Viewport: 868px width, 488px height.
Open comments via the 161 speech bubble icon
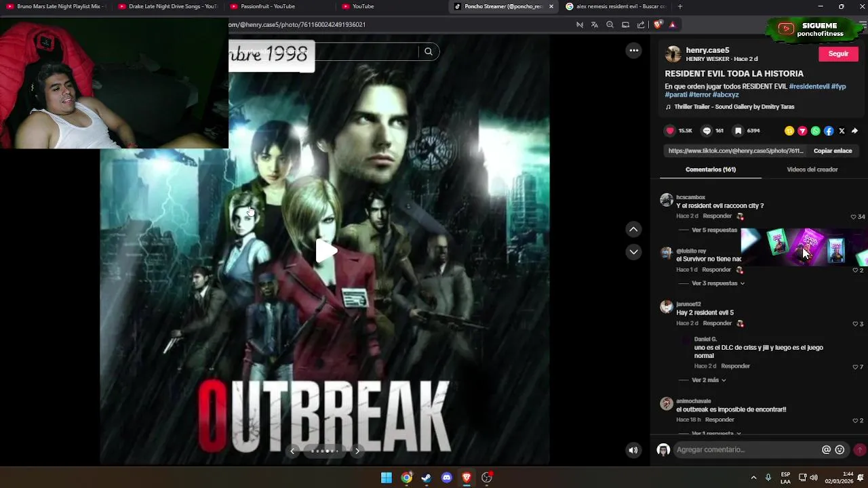(x=707, y=131)
